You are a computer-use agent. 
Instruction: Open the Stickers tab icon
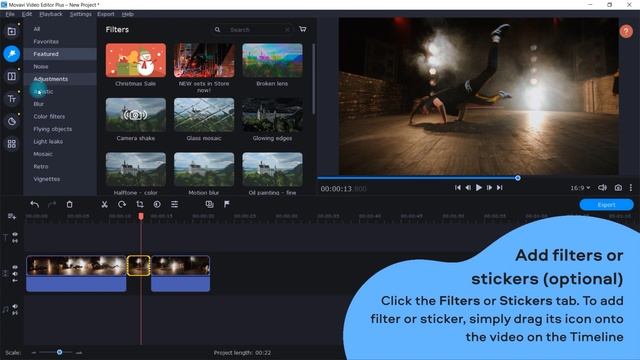click(x=11, y=121)
